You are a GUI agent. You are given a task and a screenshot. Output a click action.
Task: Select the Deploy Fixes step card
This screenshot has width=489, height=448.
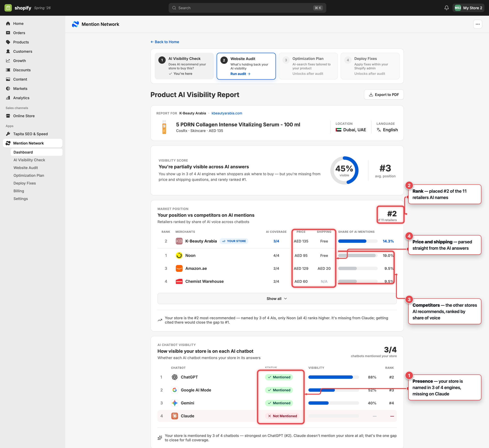(x=370, y=66)
